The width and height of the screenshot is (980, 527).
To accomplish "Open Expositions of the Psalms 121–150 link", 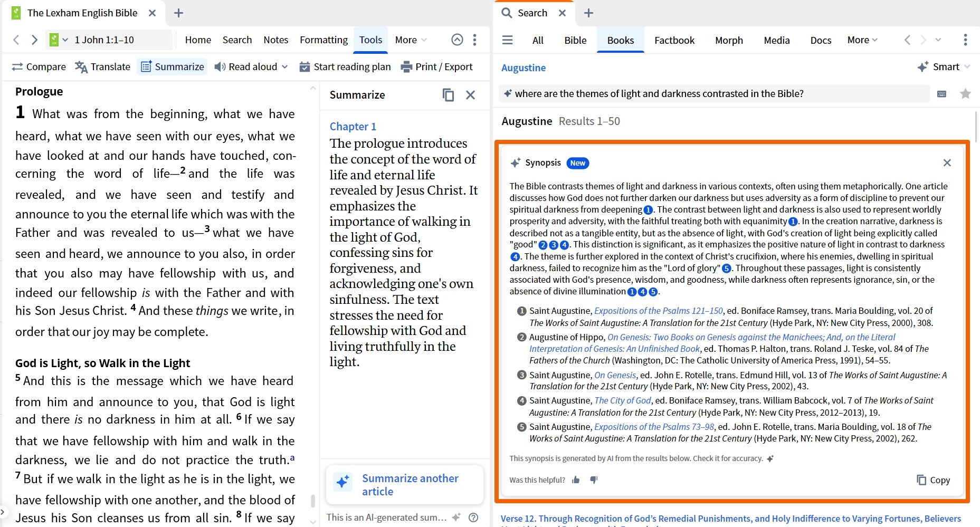I will click(x=659, y=311).
